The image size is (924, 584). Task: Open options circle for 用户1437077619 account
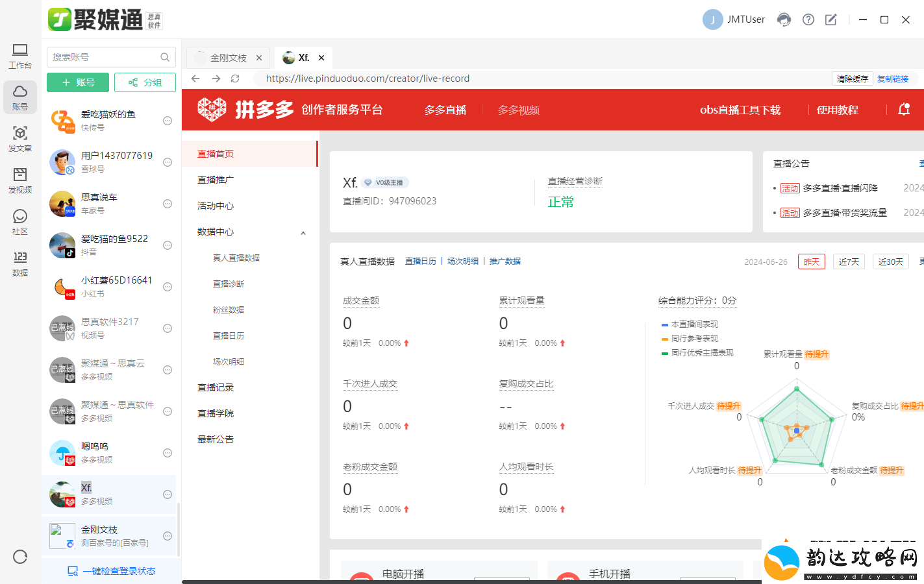(x=168, y=162)
